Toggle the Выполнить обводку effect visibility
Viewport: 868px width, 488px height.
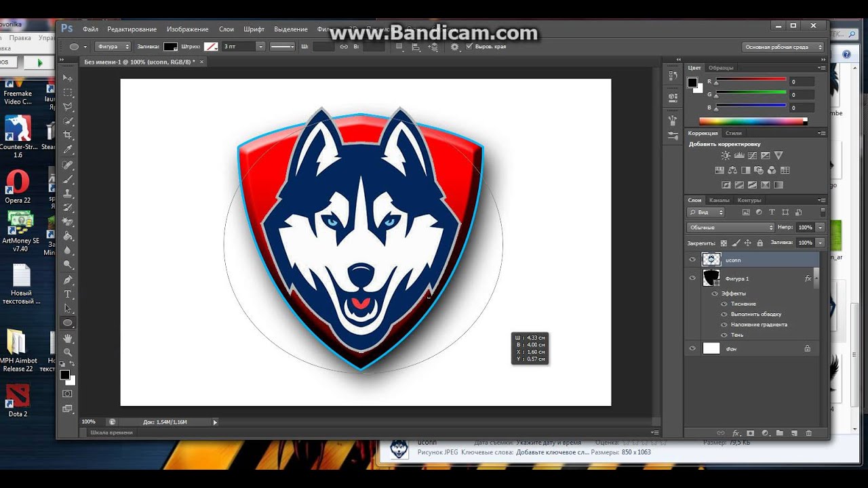(724, 314)
